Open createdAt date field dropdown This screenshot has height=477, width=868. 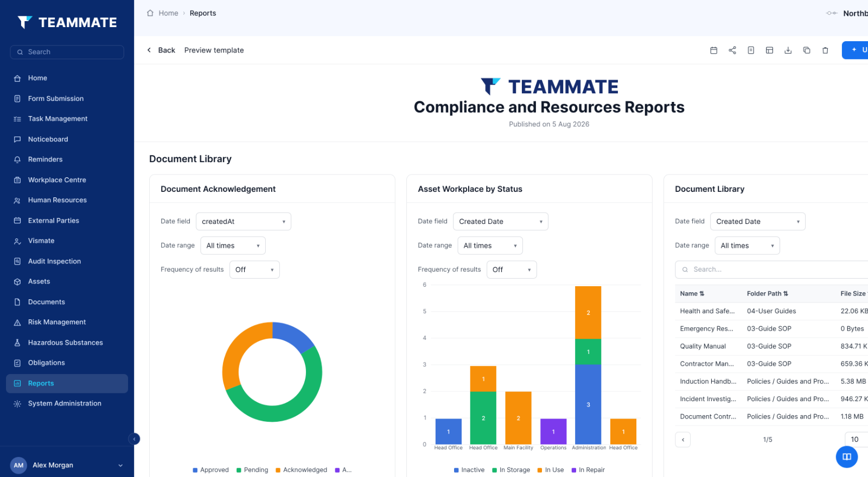[244, 222]
